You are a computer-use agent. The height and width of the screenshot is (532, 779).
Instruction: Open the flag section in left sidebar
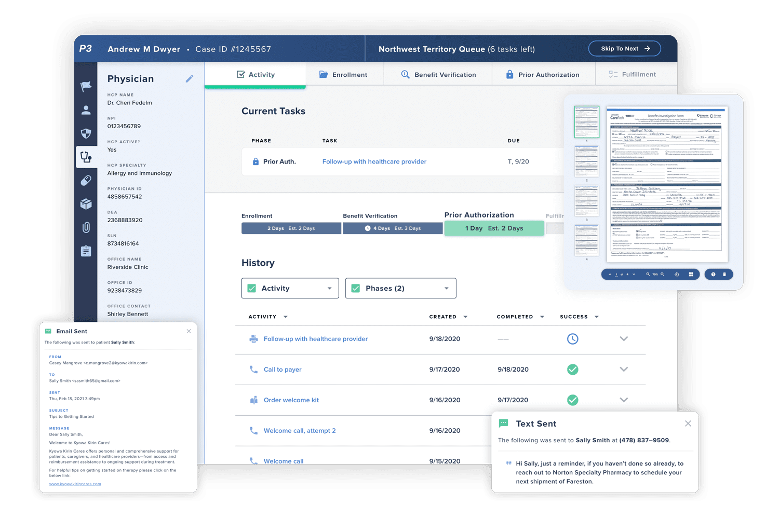86,87
